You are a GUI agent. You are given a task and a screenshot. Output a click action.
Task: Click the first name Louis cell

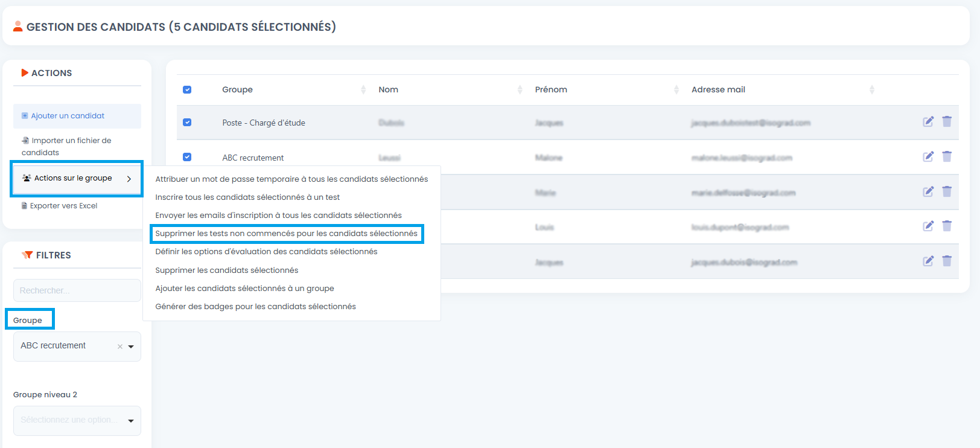click(x=544, y=227)
